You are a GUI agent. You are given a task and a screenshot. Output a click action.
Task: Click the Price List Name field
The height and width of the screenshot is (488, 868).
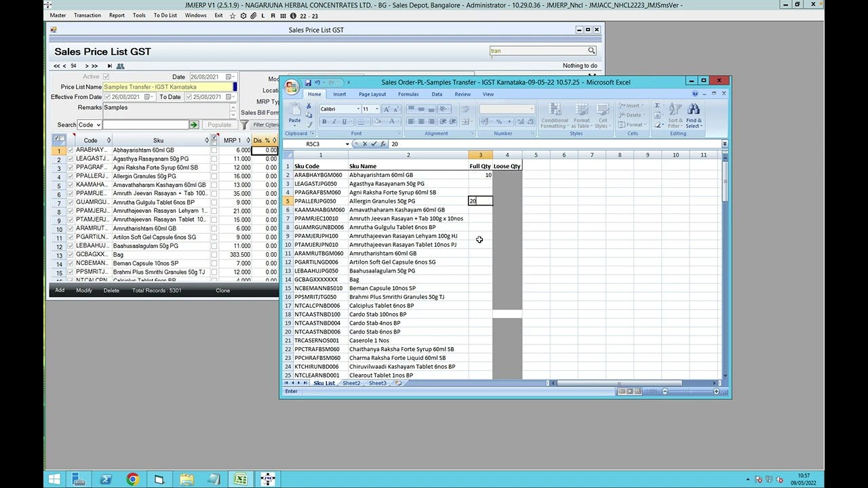point(167,87)
